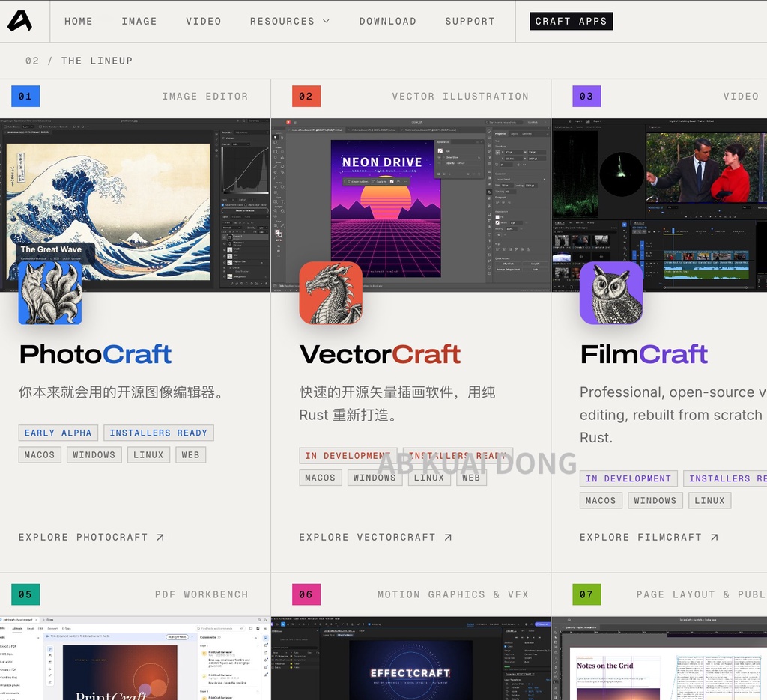
Task: Click the green 05 number badge
Action: [x=25, y=594]
